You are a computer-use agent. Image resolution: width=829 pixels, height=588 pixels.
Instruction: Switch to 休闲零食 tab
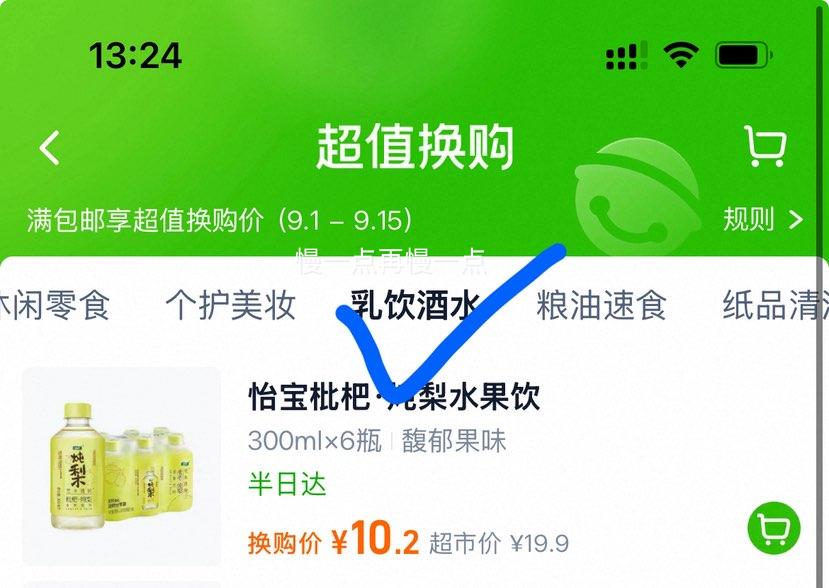[54, 306]
